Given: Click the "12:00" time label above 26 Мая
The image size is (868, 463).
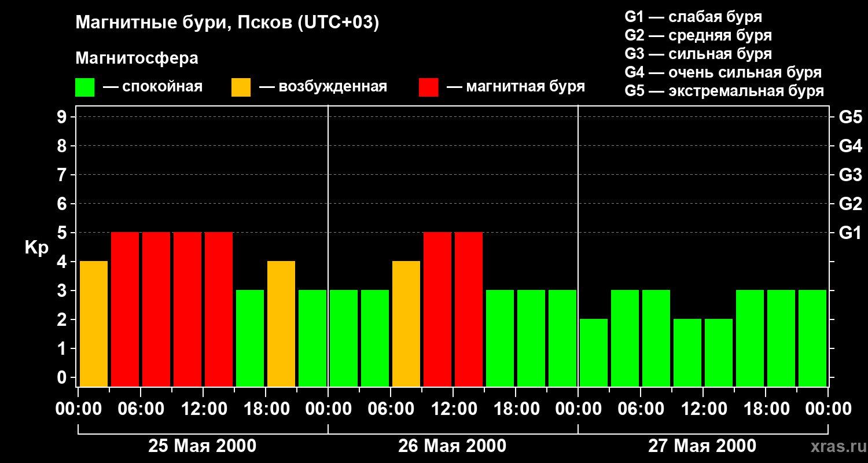Looking at the screenshot, I should [x=453, y=409].
